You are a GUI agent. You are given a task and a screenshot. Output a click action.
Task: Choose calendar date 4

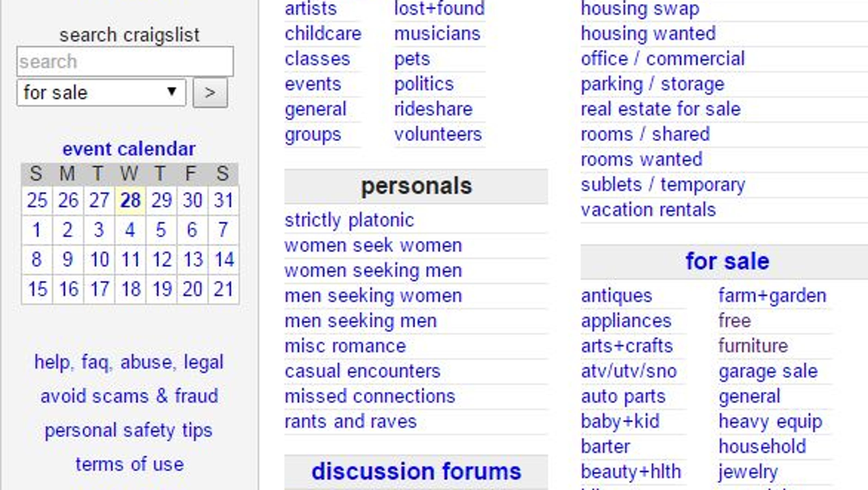point(130,230)
